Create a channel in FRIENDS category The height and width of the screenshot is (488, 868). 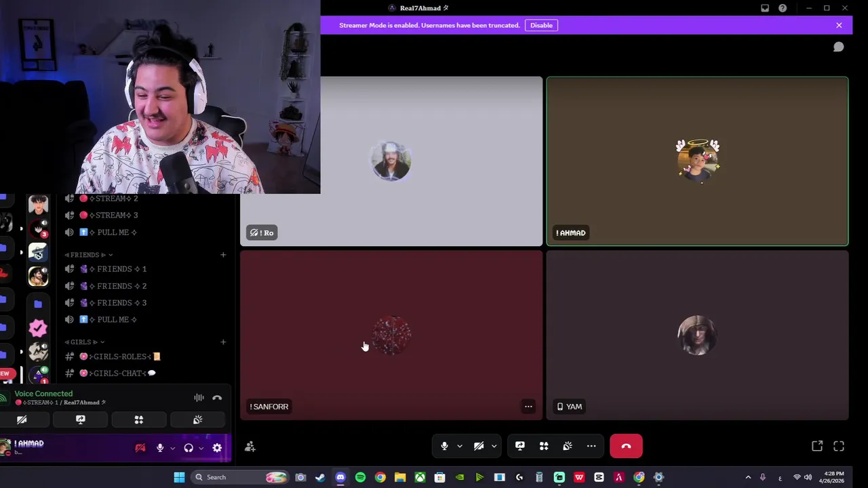(223, 255)
